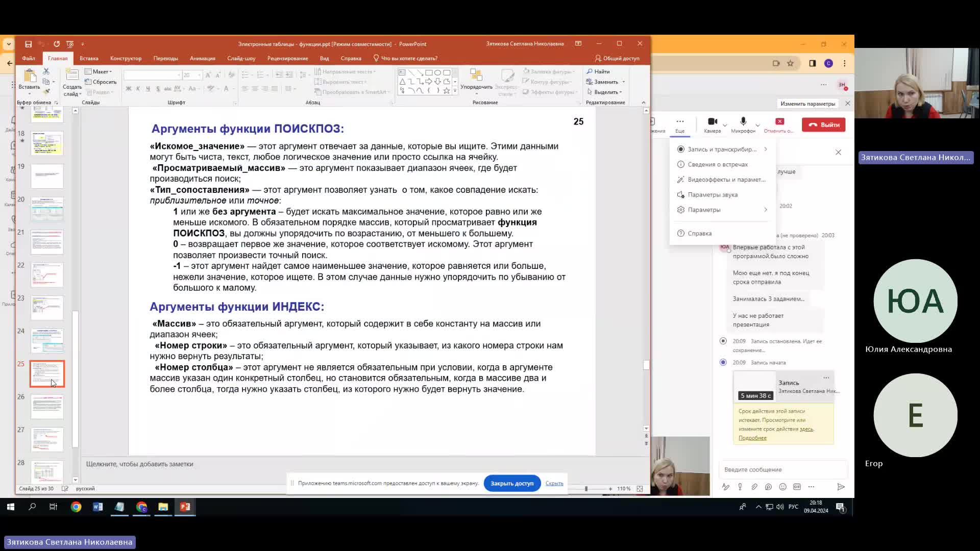Open the text format icon in chat compose
Viewport: 980px width, 551px height.
[725, 487]
